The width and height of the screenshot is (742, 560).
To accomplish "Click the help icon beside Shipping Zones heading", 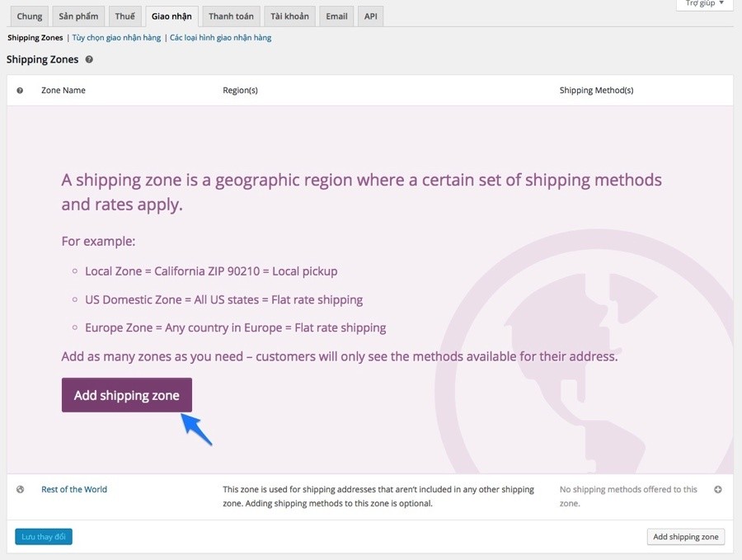I will tap(89, 59).
